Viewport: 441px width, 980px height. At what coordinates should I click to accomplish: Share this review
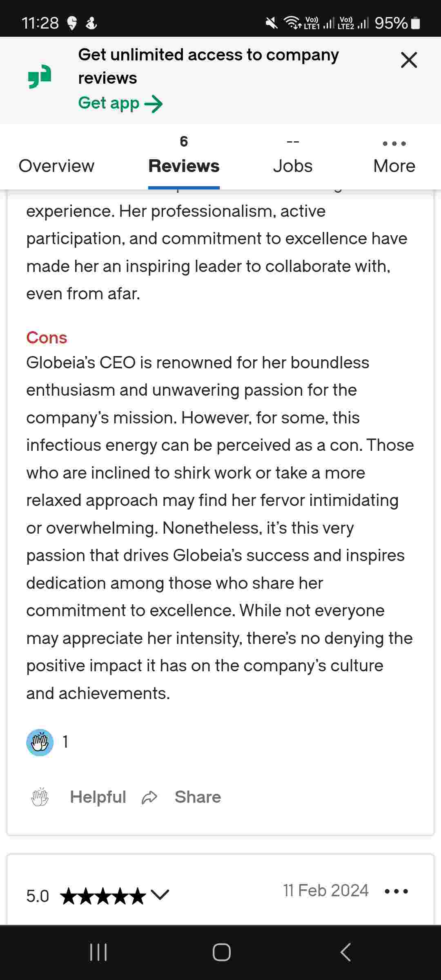click(198, 797)
